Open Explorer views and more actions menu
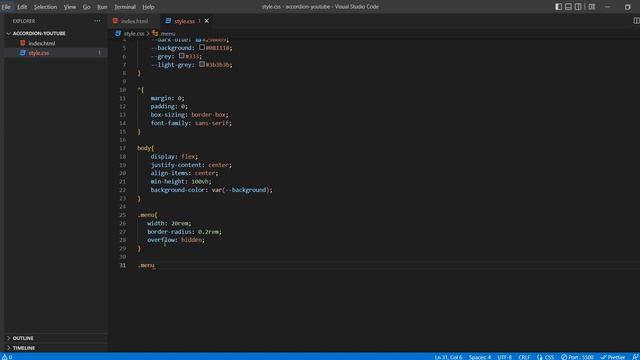 [x=97, y=21]
